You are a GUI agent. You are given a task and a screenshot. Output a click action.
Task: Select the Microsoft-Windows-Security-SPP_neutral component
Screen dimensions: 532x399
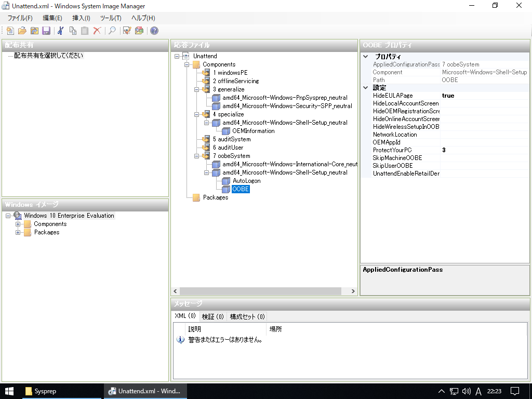point(287,106)
